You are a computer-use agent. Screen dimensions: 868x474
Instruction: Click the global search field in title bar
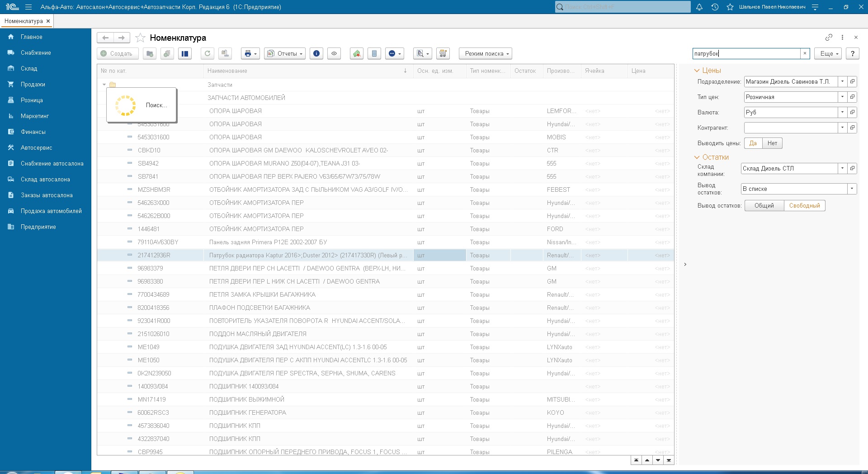click(x=623, y=7)
